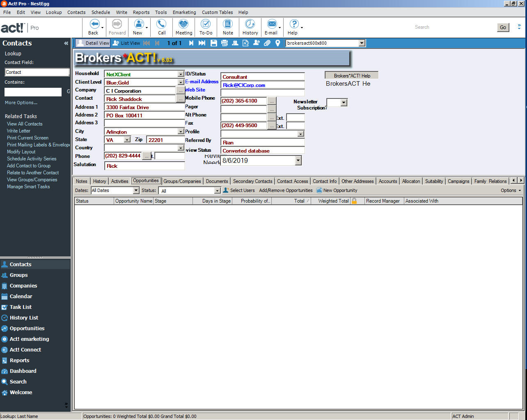The height and width of the screenshot is (420, 527).
Task: Click the E-mail envelope icon
Action: (x=271, y=24)
